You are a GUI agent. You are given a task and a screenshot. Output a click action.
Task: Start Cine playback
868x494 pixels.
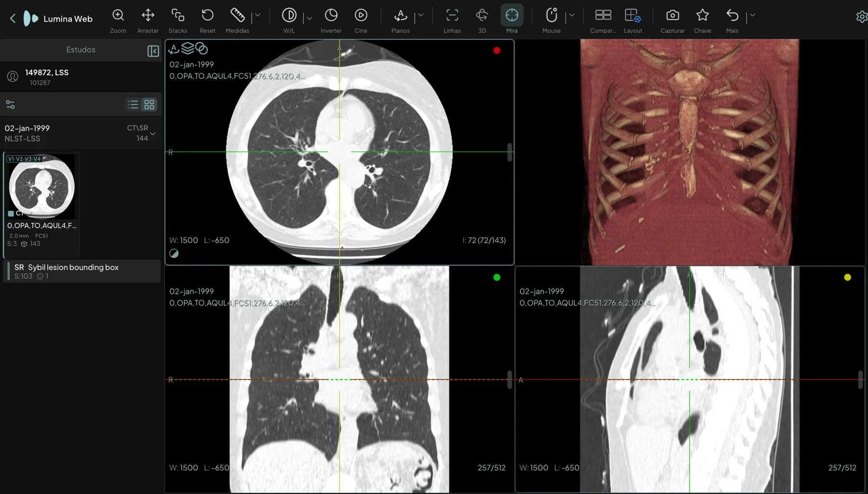pos(361,15)
